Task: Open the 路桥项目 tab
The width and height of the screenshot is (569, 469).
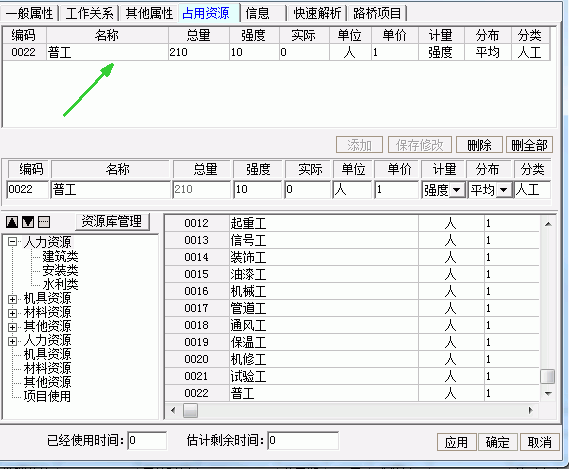Action: tap(377, 14)
